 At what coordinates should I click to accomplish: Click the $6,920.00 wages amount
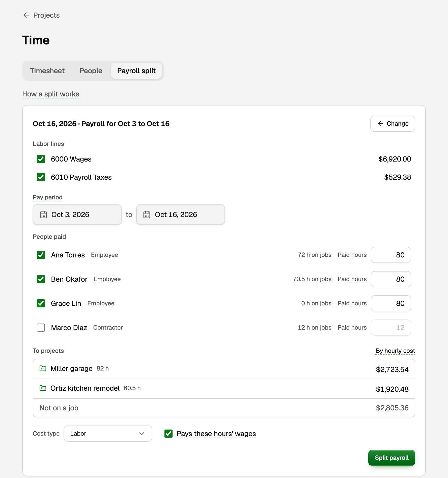(395, 159)
